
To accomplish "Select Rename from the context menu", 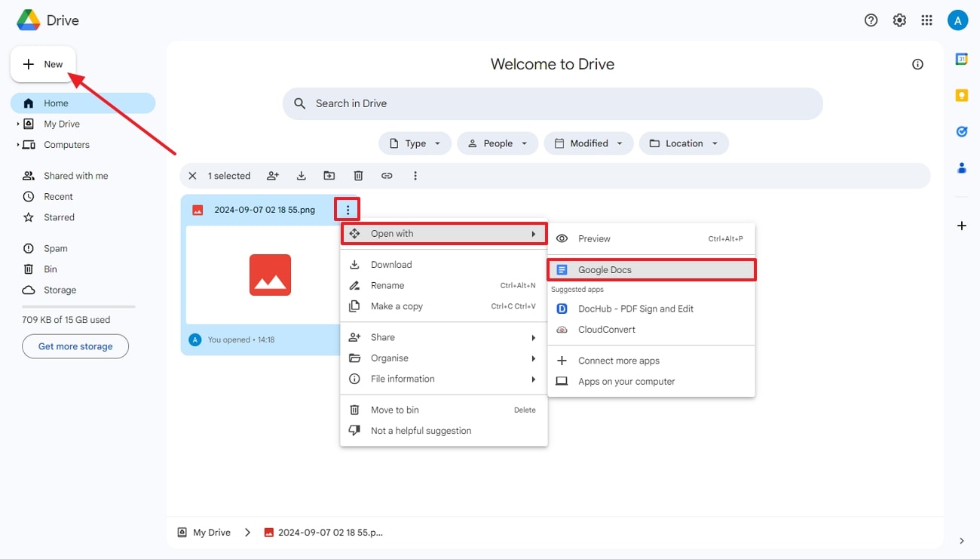I will pyautogui.click(x=444, y=285).
